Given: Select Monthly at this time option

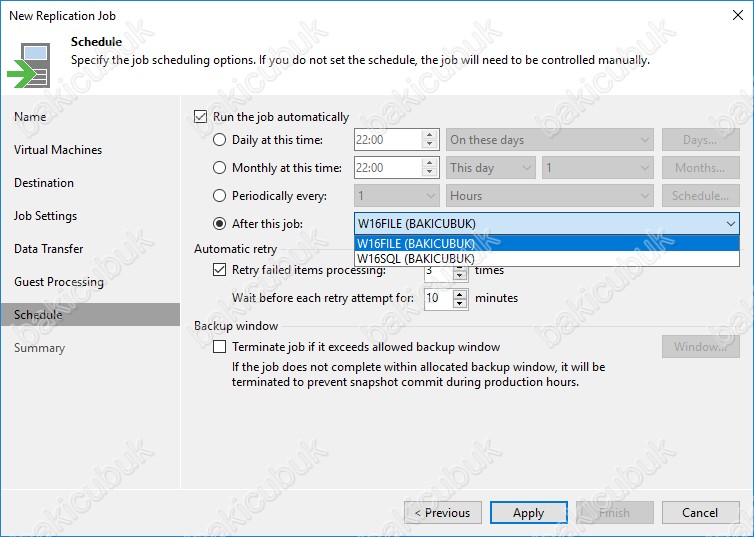Looking at the screenshot, I should 219,168.
